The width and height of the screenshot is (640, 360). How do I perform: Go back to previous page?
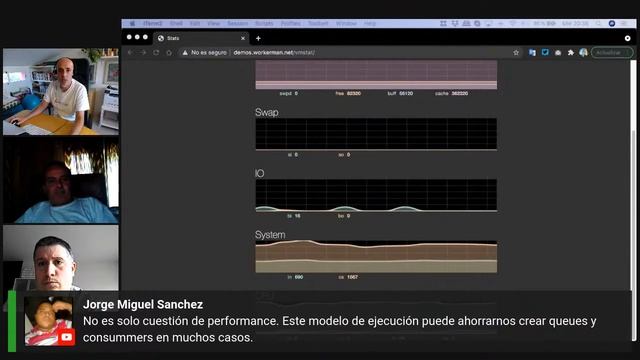[130, 52]
